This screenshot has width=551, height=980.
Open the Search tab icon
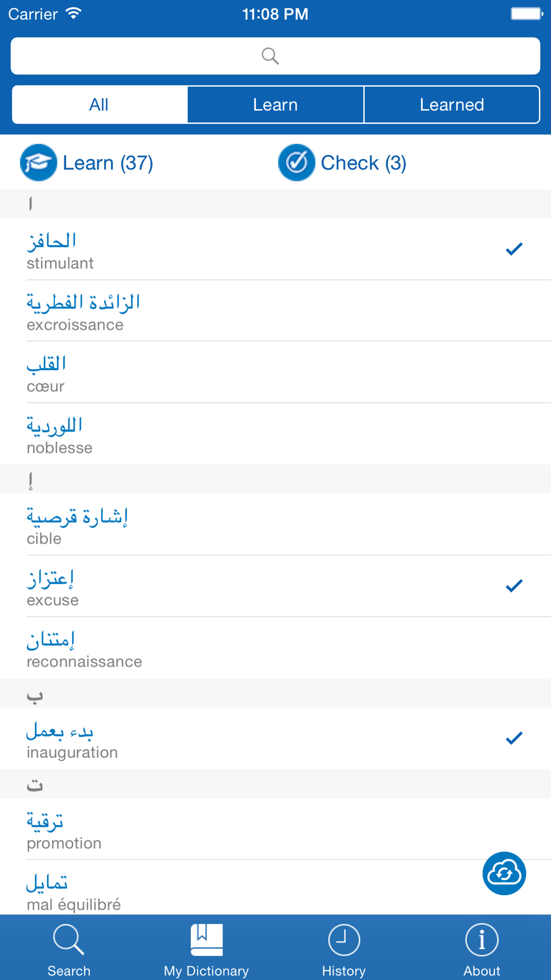69,940
